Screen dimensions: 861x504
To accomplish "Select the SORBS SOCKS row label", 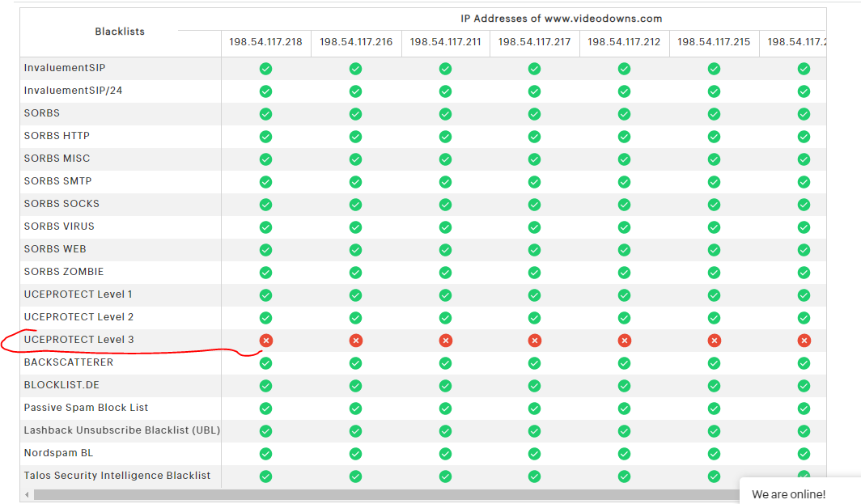I will (x=61, y=203).
